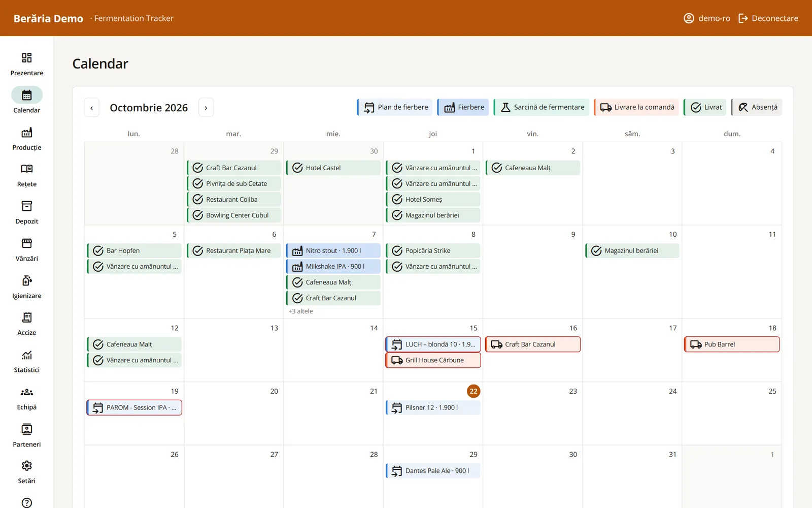This screenshot has width=812, height=508.
Task: Open PAROM - Session IPA event
Action: click(134, 407)
